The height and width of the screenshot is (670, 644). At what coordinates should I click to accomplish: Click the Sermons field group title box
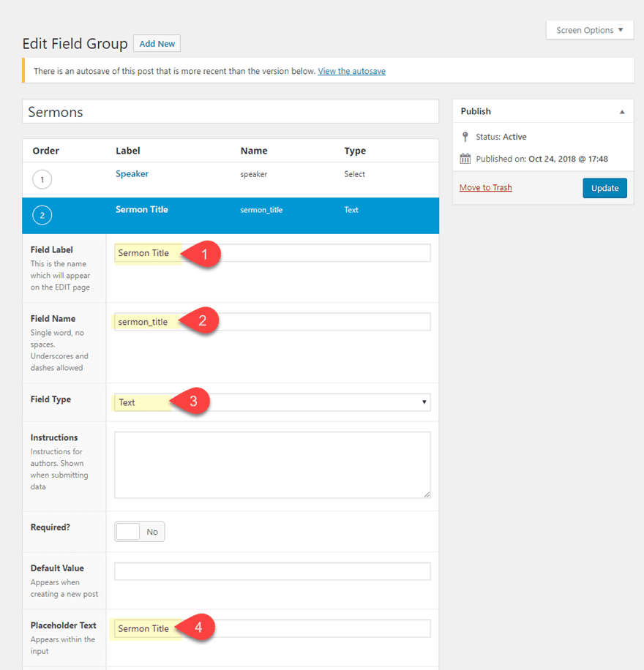231,112
